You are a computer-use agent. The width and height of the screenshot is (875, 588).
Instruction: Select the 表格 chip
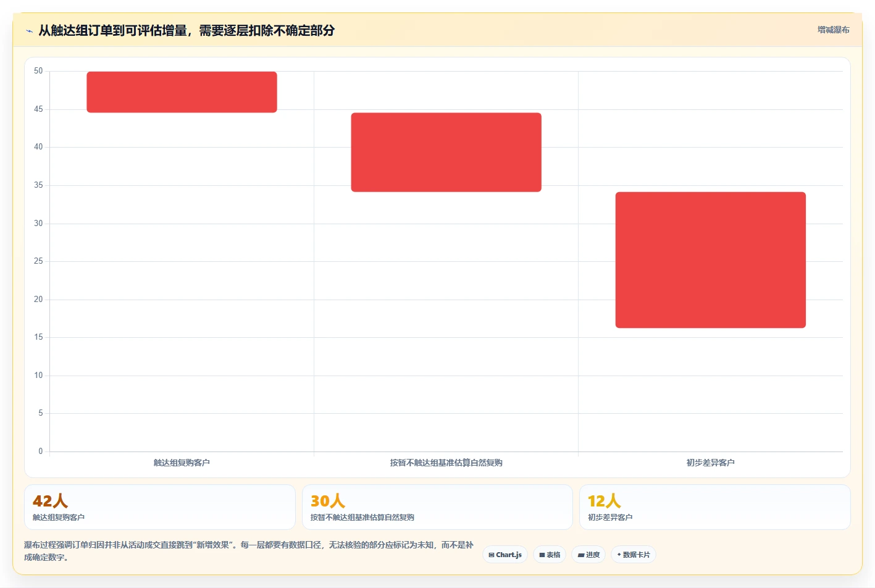pos(550,555)
